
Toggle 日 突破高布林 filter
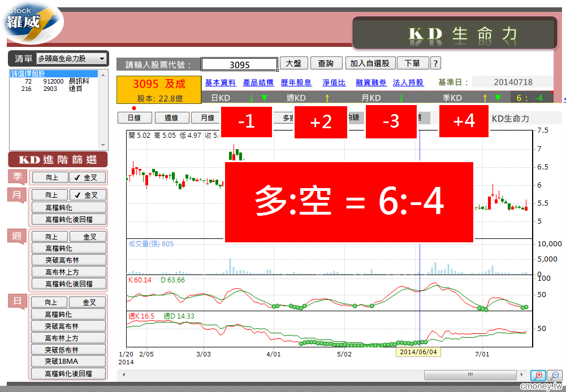[x=68, y=326]
